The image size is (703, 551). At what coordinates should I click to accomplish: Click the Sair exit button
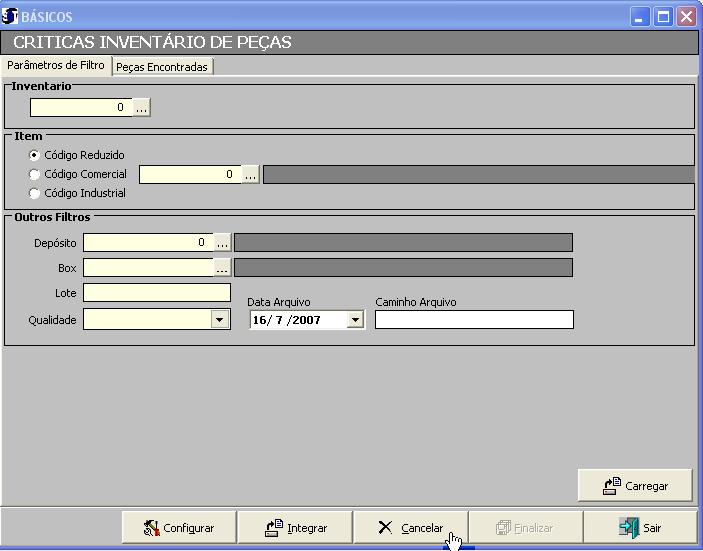[640, 528]
